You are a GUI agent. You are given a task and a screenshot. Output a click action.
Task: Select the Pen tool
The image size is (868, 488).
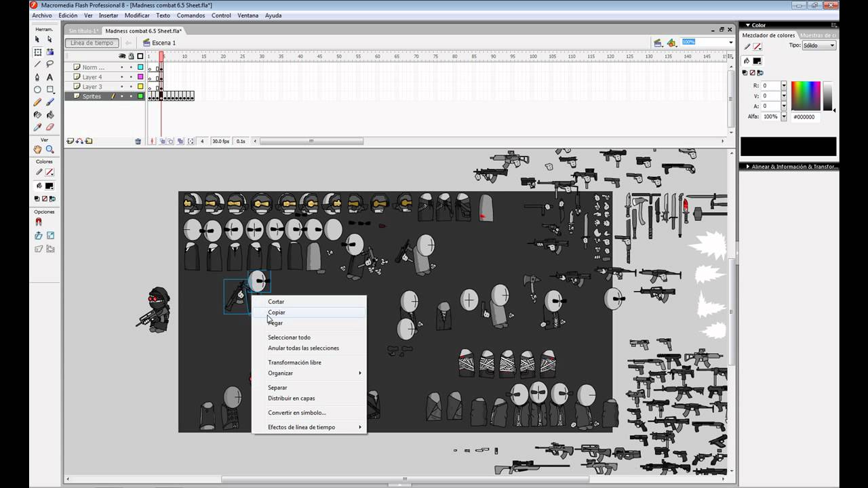37,77
